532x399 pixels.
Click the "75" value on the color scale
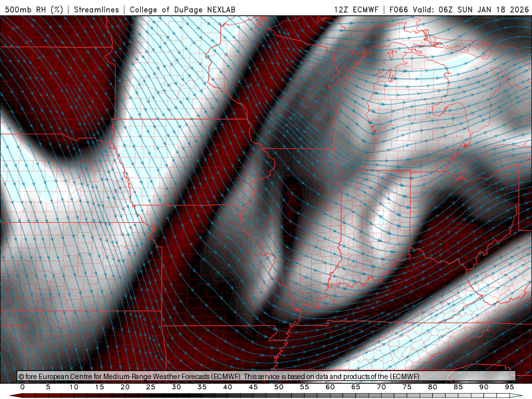click(407, 387)
